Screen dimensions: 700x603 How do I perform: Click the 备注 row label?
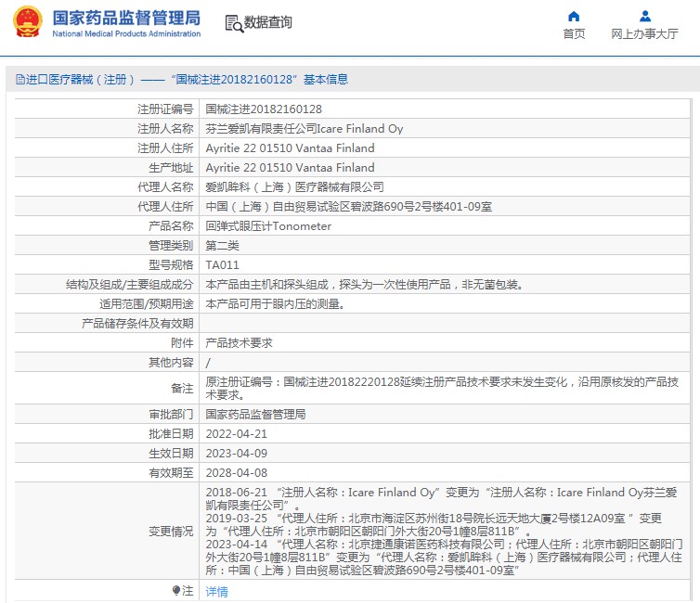(182, 389)
